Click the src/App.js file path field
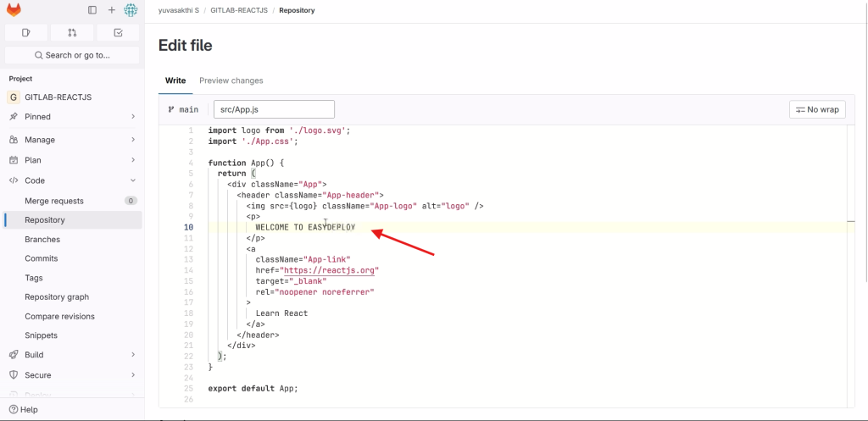Image resolution: width=868 pixels, height=421 pixels. 274,109
